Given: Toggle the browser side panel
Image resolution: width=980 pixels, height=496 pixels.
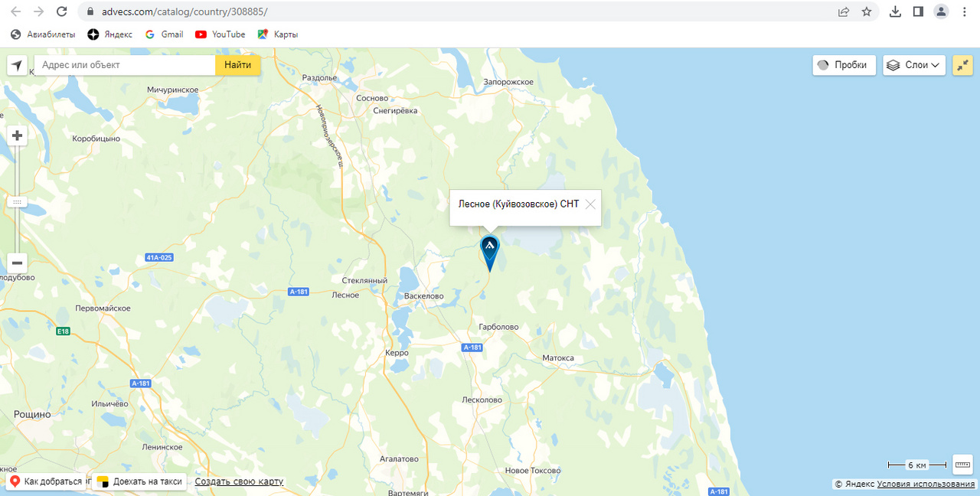Looking at the screenshot, I should pyautogui.click(x=918, y=11).
